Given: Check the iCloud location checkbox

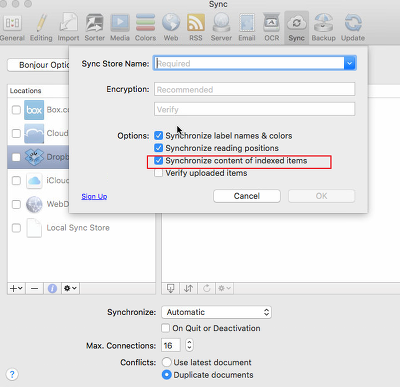Looking at the screenshot, I should tap(16, 180).
